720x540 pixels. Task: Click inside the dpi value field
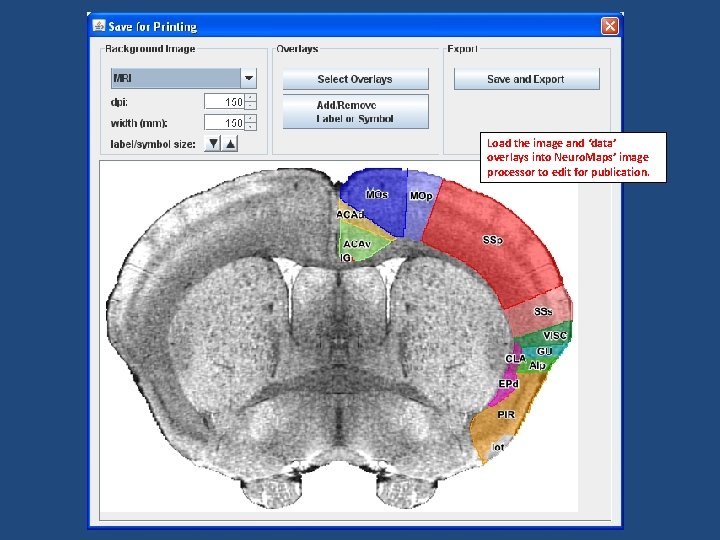224,101
